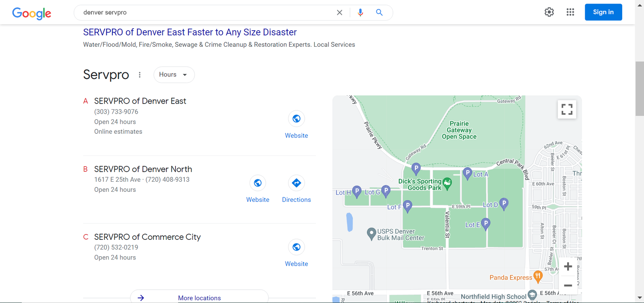Select the Lot F parking pin
Image resolution: width=644 pixels, height=303 pixels.
click(x=408, y=206)
